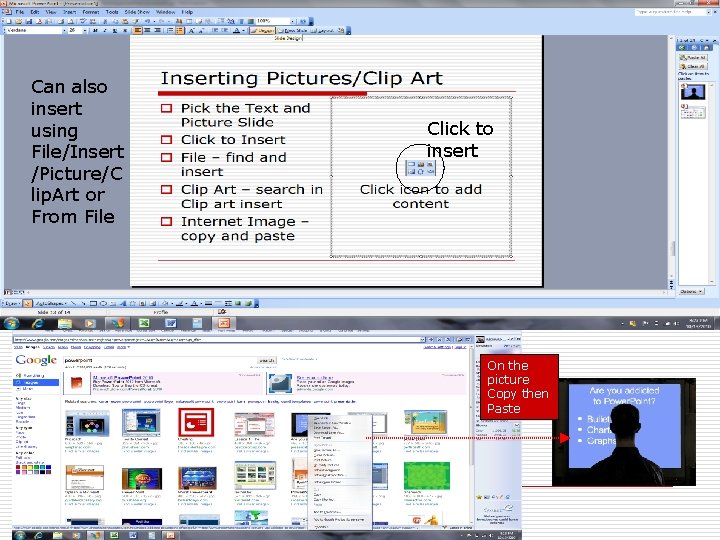This screenshot has width=720, height=540.
Task: Select the silhouette picture item in the clipboard pane
Action: coord(692,92)
